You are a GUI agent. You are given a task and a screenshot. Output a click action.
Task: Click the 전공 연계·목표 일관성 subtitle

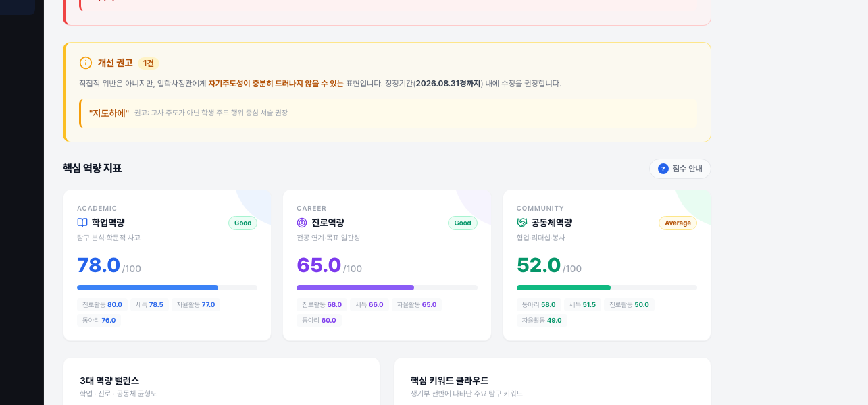point(328,238)
